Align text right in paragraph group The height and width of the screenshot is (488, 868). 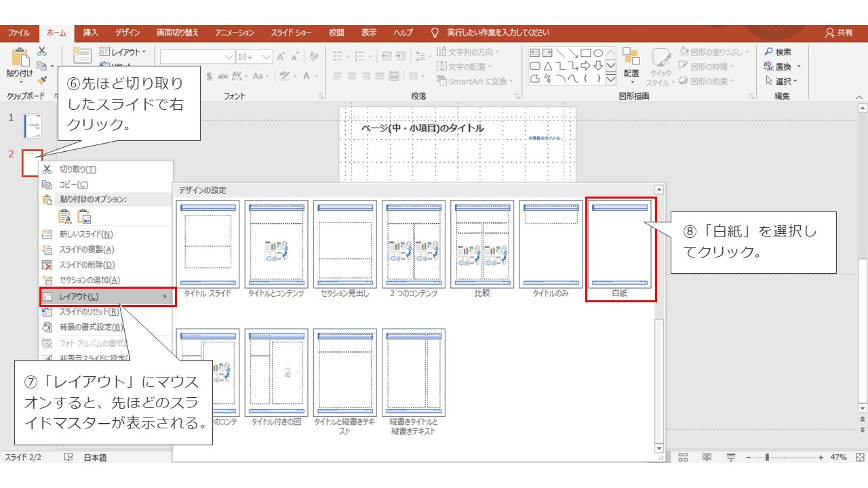point(368,77)
